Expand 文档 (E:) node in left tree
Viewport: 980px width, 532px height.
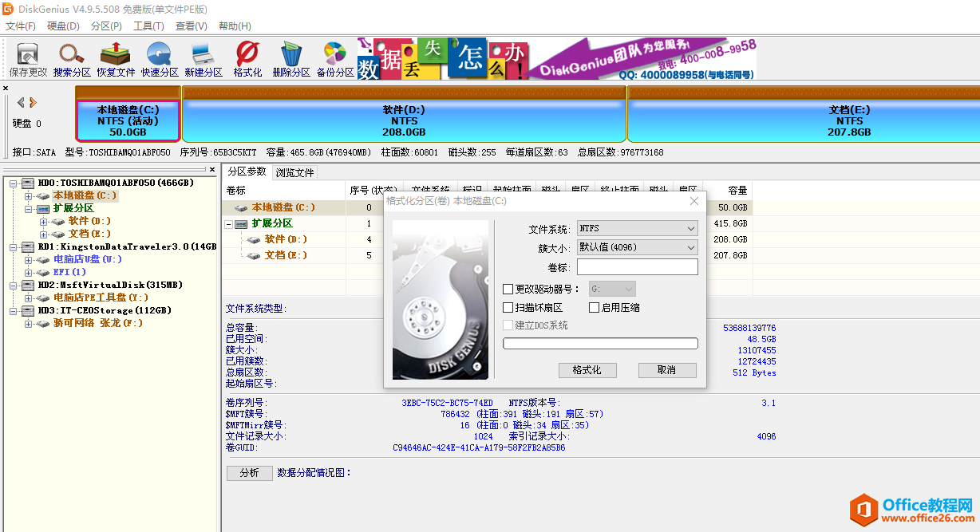tap(43, 234)
